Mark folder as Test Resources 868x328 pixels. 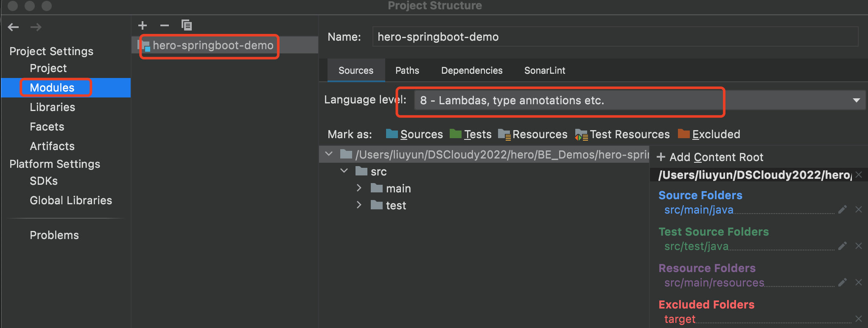point(622,134)
